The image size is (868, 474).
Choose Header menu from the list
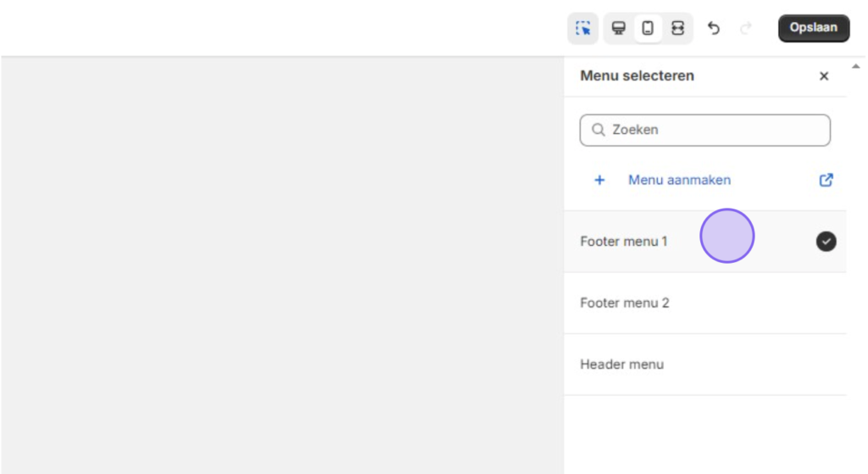click(704, 365)
